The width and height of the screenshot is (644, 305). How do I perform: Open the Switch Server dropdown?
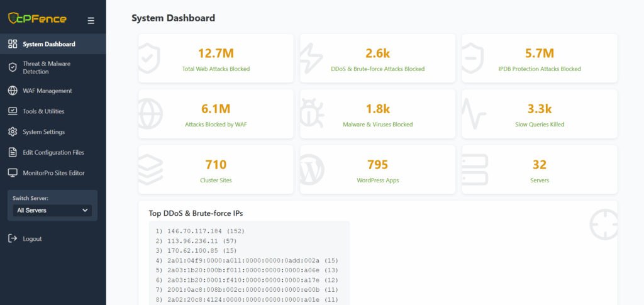(x=52, y=210)
